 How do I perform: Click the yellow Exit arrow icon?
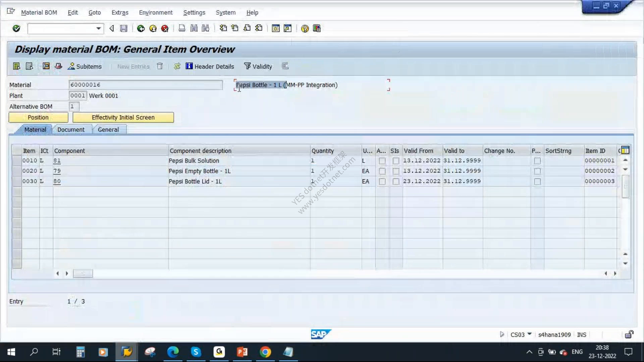pos(153,28)
